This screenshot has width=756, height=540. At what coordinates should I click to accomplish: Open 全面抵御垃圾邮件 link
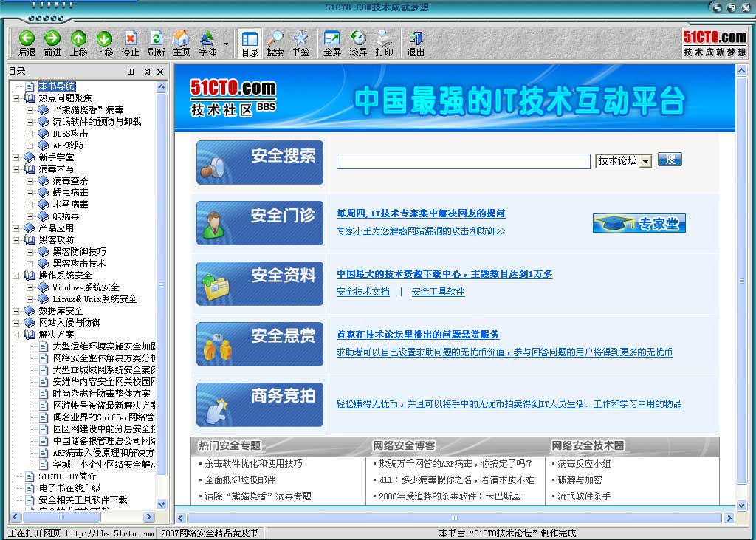240,480
